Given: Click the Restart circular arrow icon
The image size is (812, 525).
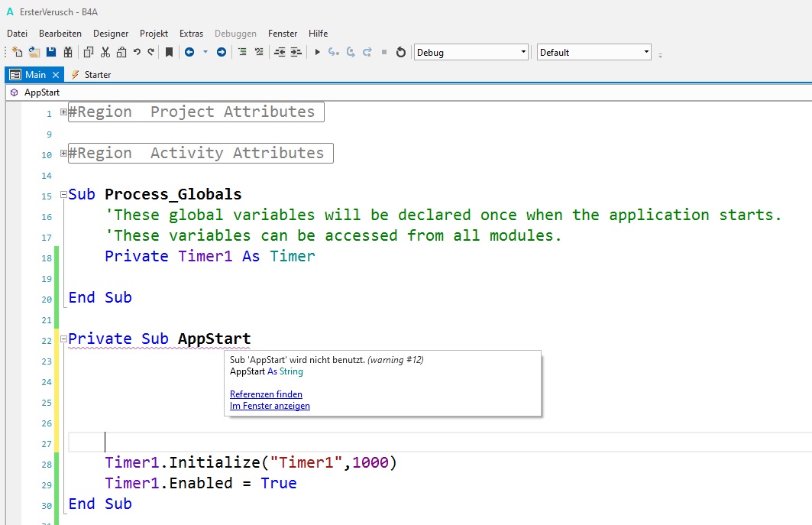Looking at the screenshot, I should pyautogui.click(x=400, y=53).
